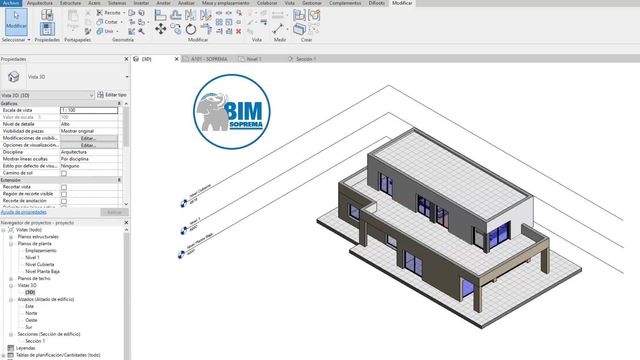The height and width of the screenshot is (360, 640).
Task: Click the Rotate tool icon
Action: [191, 29]
